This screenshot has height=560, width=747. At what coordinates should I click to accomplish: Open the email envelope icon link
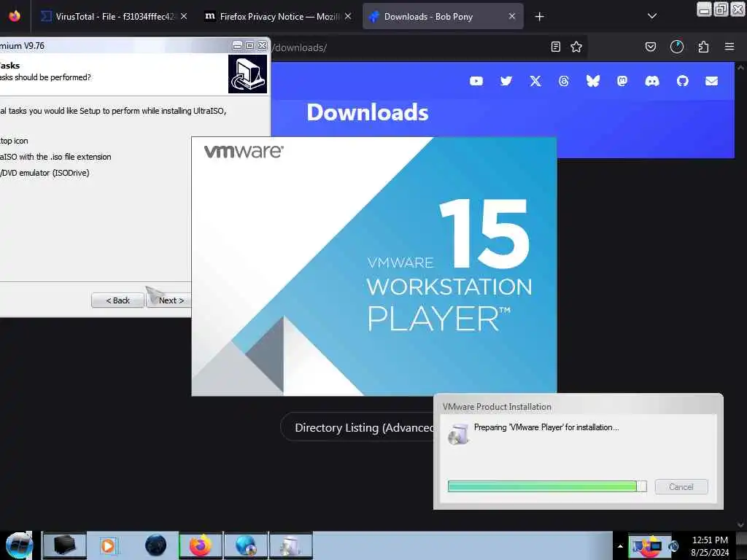pyautogui.click(x=711, y=81)
